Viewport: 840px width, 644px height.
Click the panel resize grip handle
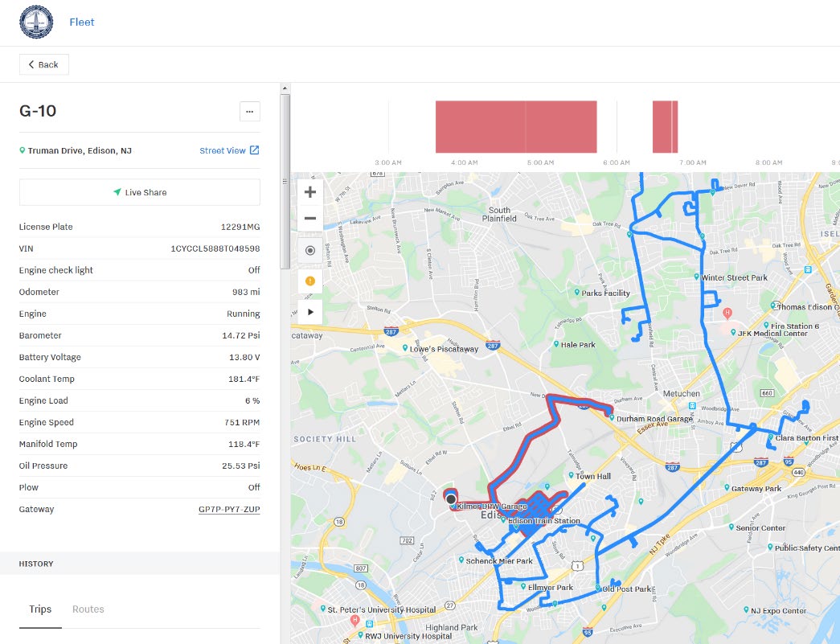[x=285, y=182]
